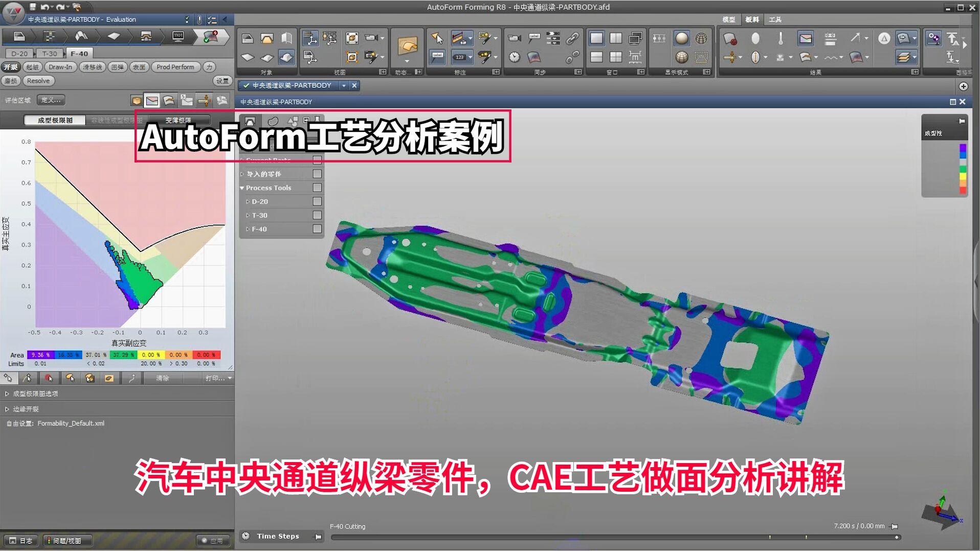The image size is (980, 551).
Task: Click the 定义... button
Action: click(51, 100)
